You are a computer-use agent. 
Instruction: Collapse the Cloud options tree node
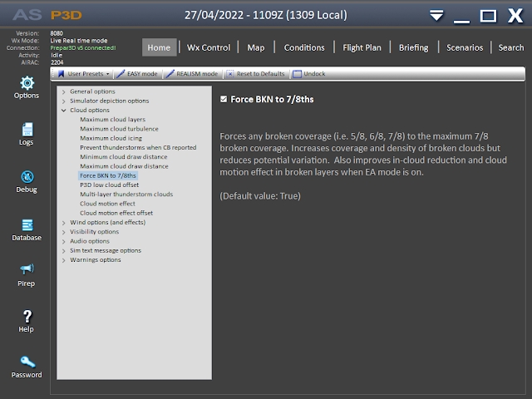tap(64, 111)
